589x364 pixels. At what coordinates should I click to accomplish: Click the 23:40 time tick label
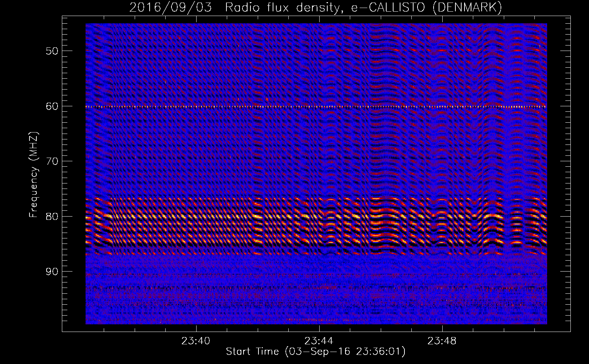coord(196,341)
